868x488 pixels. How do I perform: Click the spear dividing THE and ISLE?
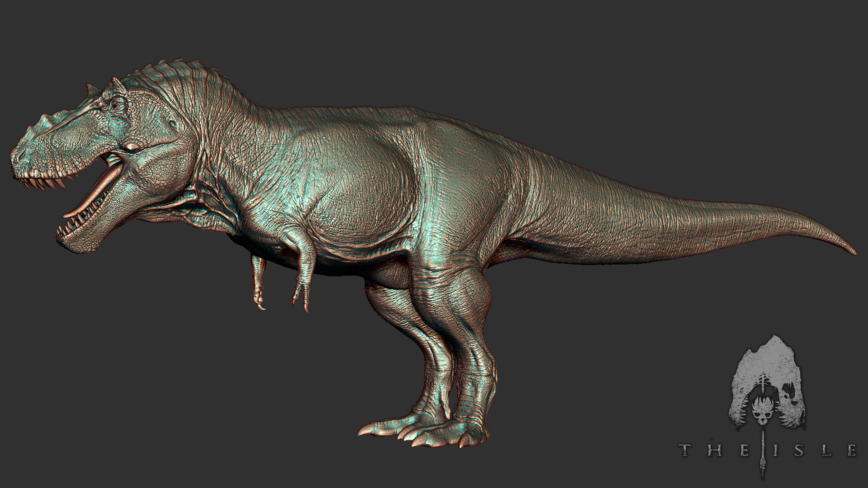tap(762, 454)
